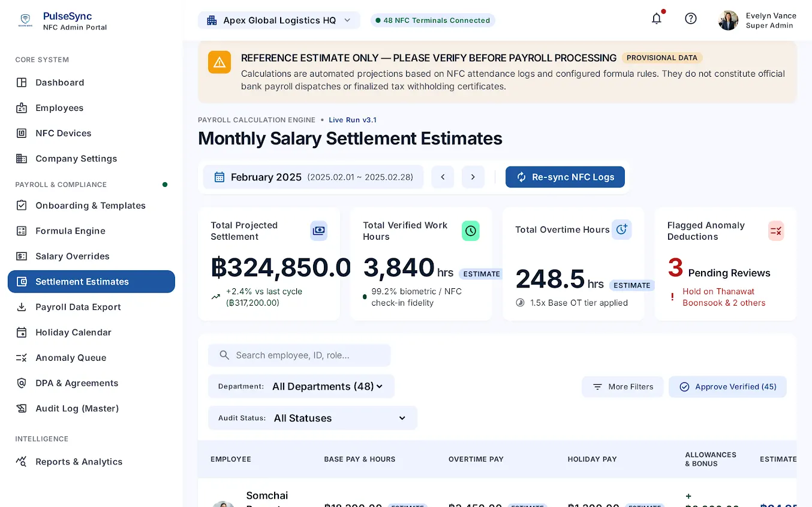The width and height of the screenshot is (812, 507).
Task: Click the Approve Verified (45) button
Action: coord(727,387)
